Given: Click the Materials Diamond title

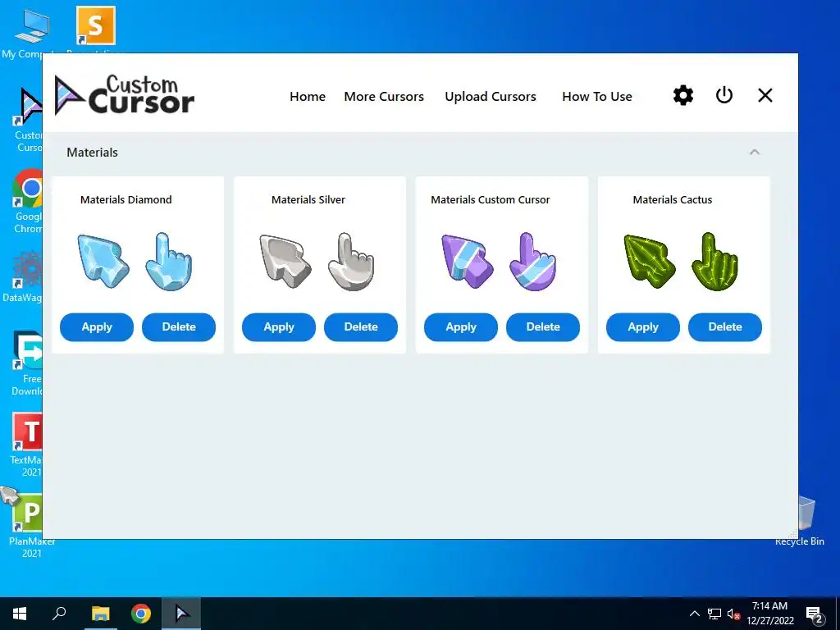Looking at the screenshot, I should (x=126, y=200).
